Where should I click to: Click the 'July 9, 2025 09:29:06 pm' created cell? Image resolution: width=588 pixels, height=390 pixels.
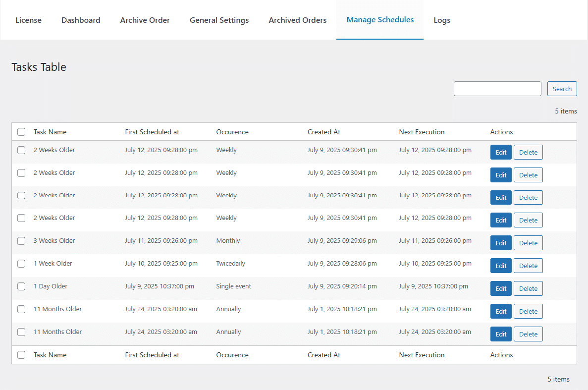[x=342, y=241]
